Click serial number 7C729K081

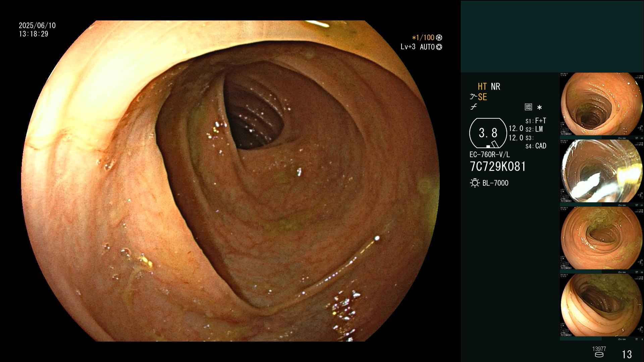click(x=498, y=167)
